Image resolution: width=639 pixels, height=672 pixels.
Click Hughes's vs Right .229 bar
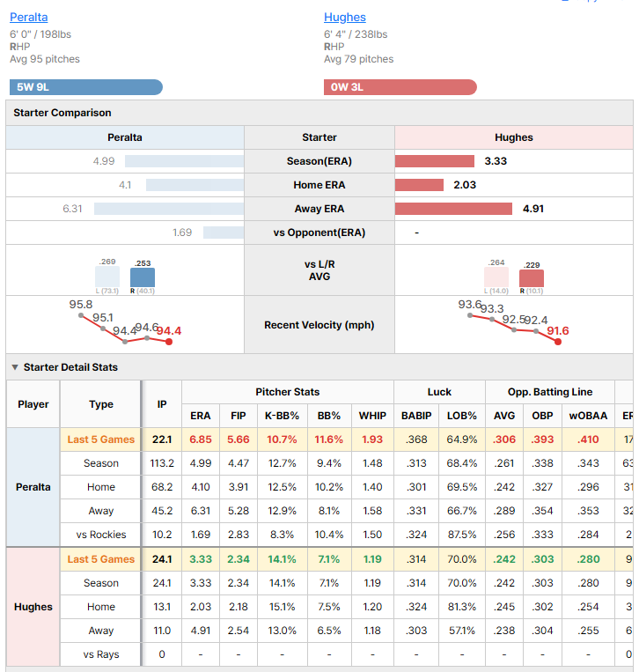pyautogui.click(x=532, y=278)
